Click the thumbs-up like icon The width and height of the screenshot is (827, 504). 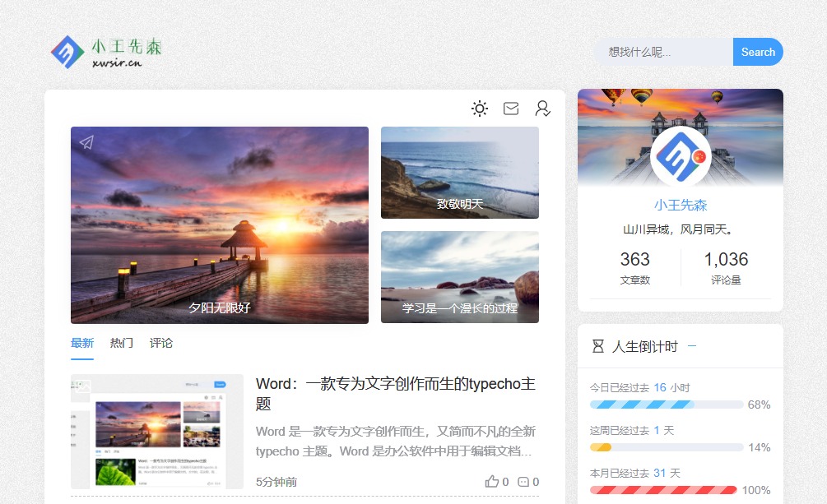(x=492, y=482)
